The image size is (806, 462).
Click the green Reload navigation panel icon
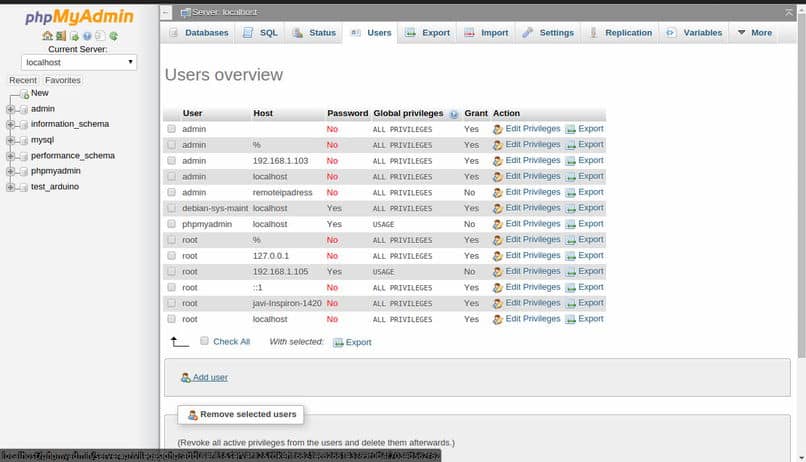click(114, 36)
